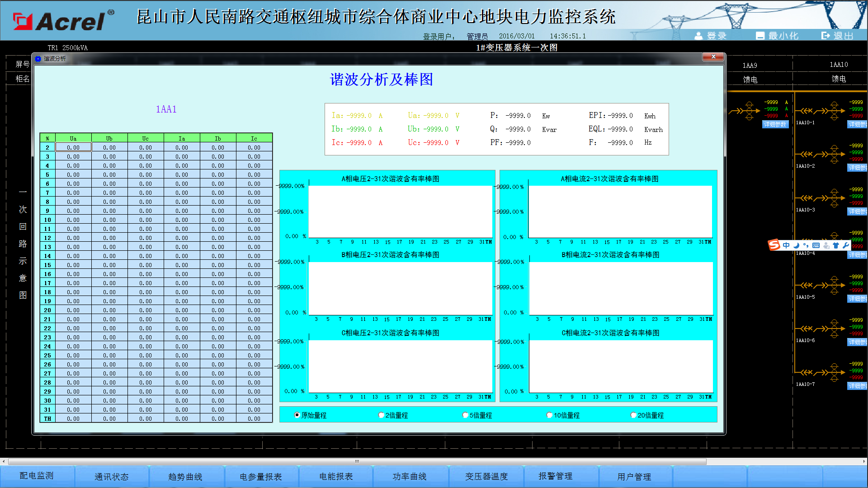Select the 2倍量程 radio option

[x=381, y=415]
